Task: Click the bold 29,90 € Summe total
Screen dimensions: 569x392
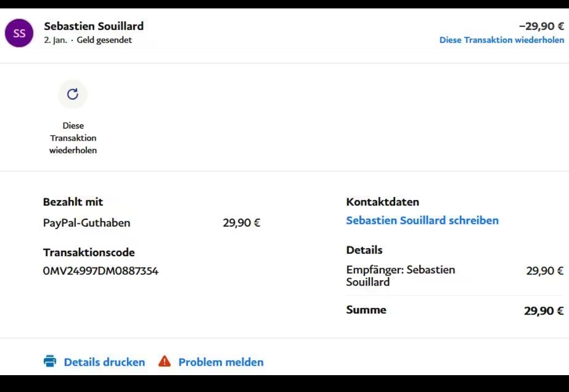Action: click(544, 311)
